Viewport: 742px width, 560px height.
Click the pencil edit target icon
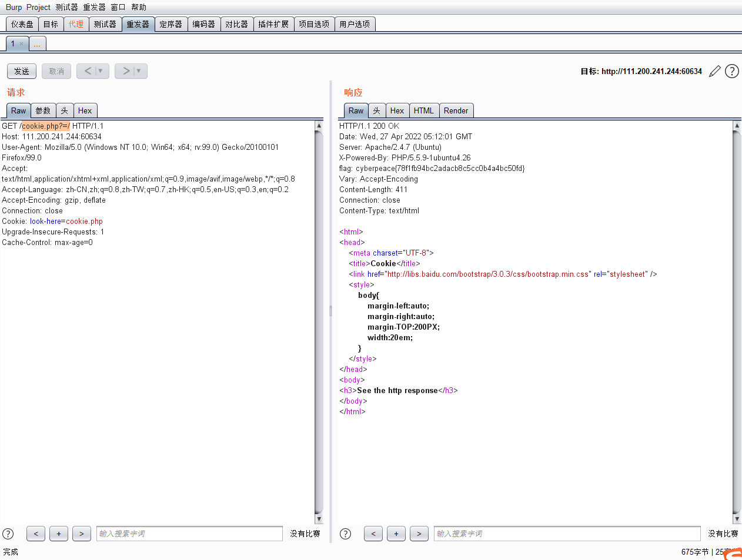714,71
